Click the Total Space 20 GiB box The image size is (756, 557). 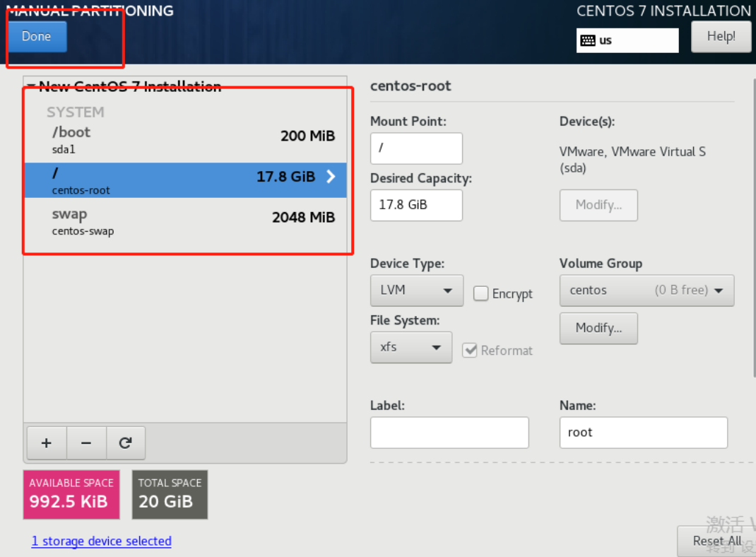(170, 495)
